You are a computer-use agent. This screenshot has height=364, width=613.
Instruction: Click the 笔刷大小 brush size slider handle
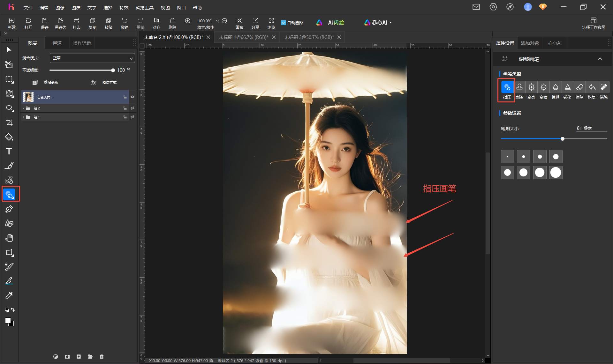click(563, 139)
